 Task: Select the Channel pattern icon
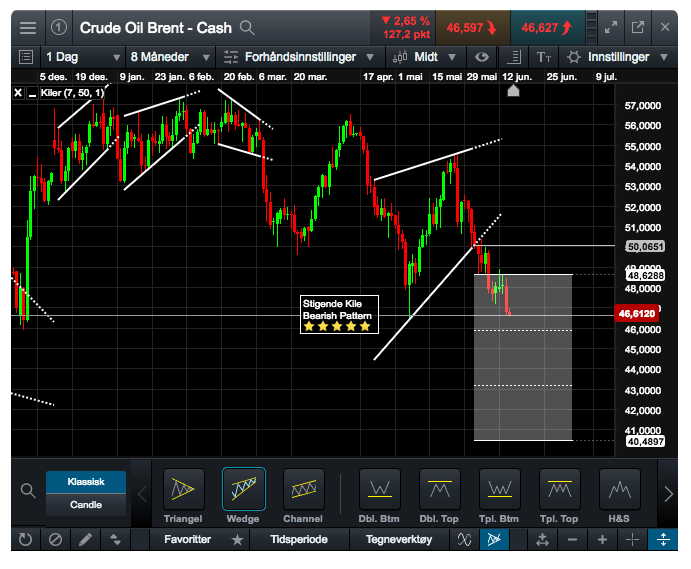(304, 489)
